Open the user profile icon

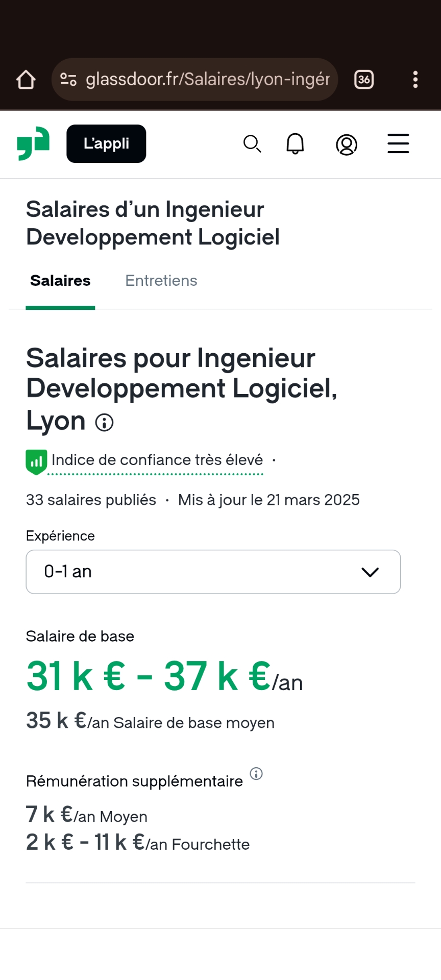click(347, 144)
